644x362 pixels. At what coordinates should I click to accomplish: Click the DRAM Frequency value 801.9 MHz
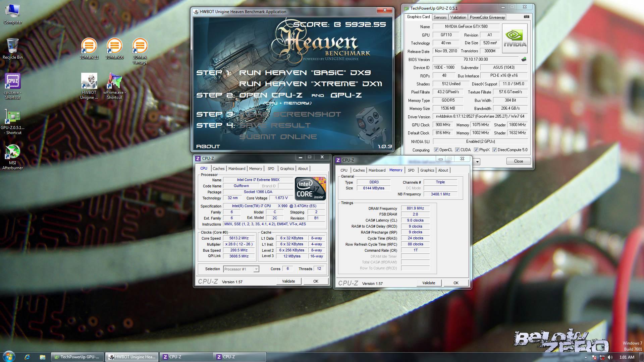415,208
